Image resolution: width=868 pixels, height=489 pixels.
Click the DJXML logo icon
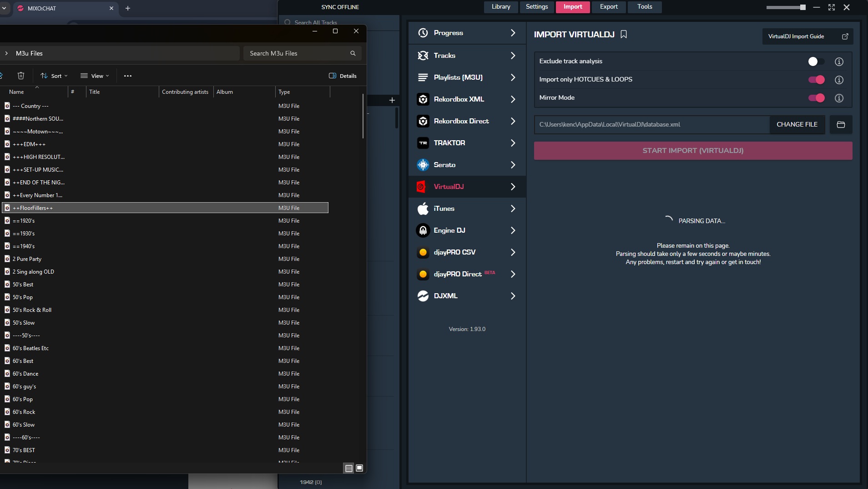(423, 296)
